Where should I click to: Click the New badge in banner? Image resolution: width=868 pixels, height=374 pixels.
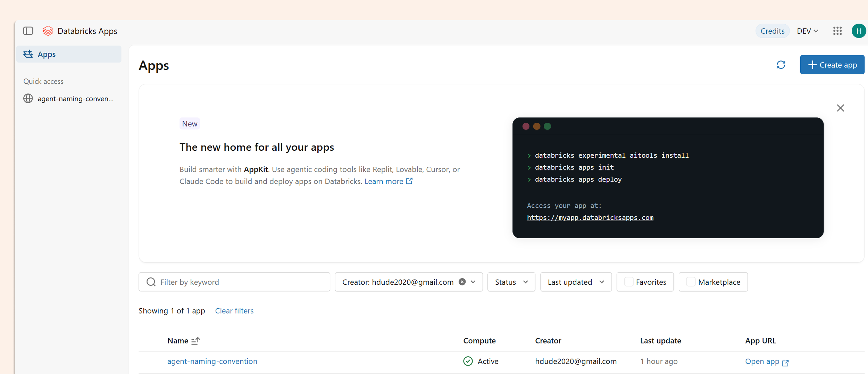tap(190, 124)
